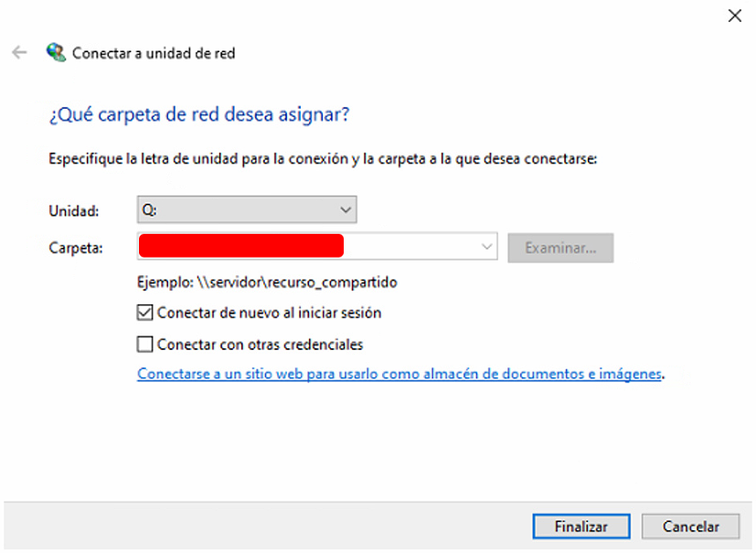The height and width of the screenshot is (553, 756).
Task: Uncheck Conectar de nuevo al iniciar sesión box
Action: [x=144, y=313]
